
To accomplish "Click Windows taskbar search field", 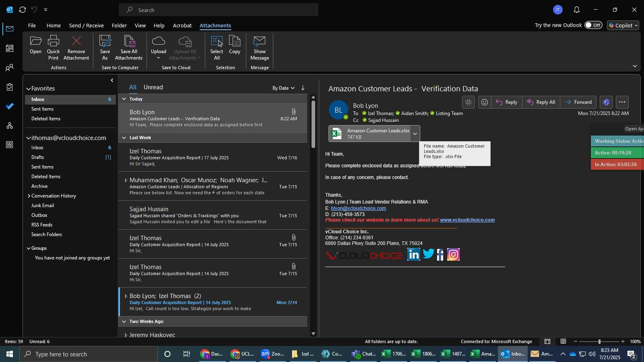I will 89,354.
